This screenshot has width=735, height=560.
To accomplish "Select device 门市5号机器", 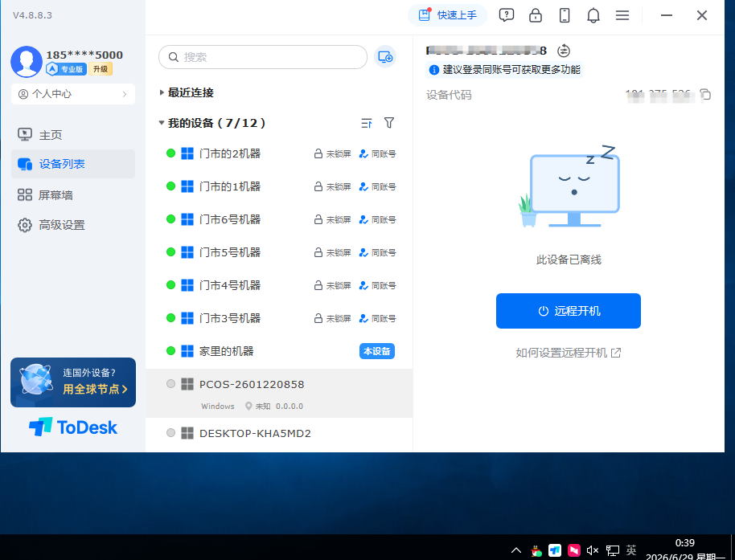I will [279, 252].
